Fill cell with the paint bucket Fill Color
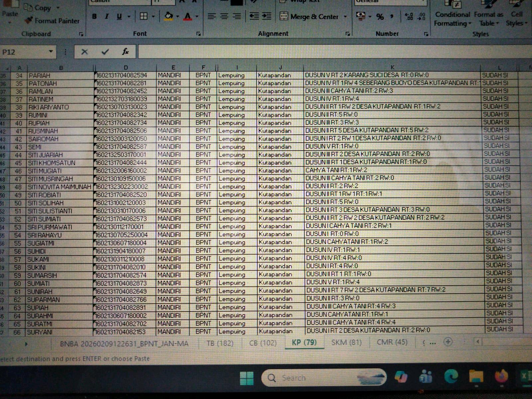532x399 pixels. click(169, 16)
